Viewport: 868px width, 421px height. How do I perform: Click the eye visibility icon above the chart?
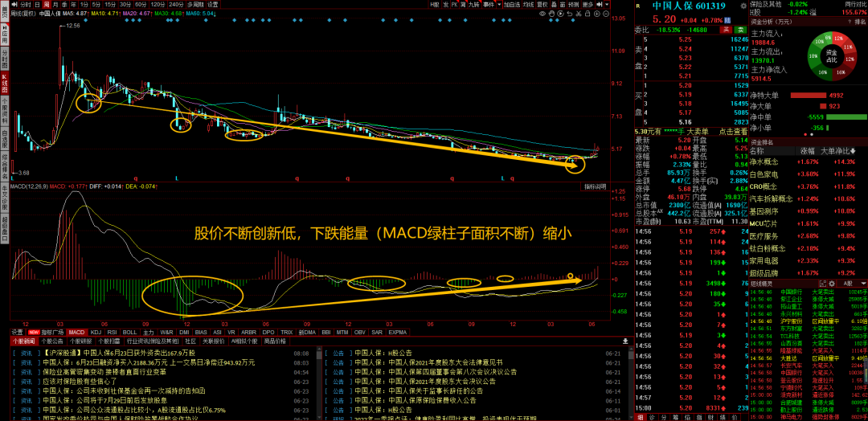542,14
